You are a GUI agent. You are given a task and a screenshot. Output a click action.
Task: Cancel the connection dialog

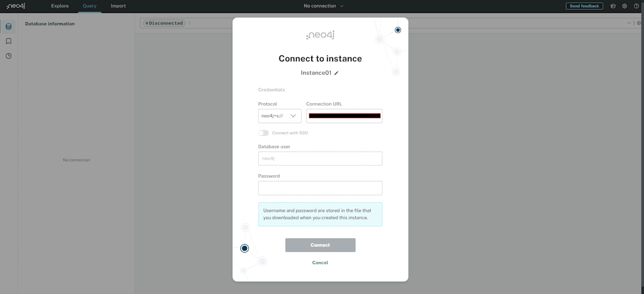click(x=320, y=263)
